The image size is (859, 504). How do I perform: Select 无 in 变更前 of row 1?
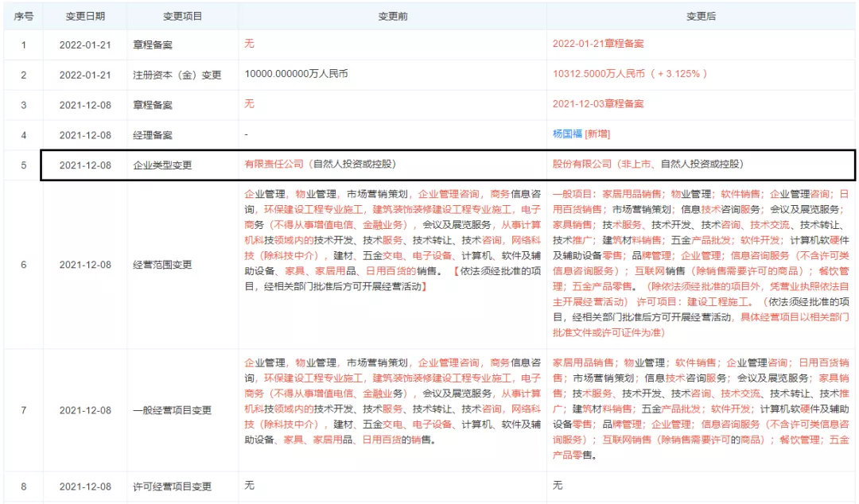[x=249, y=44]
